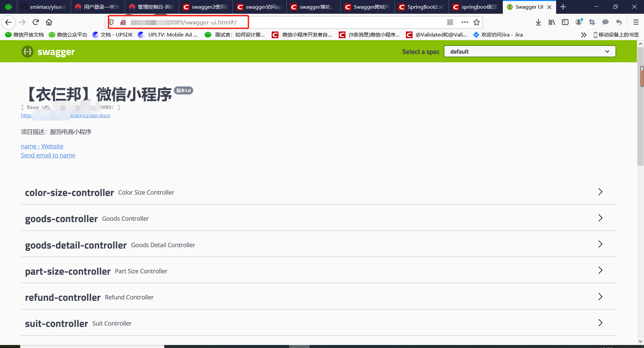Image resolution: width=644 pixels, height=348 pixels.
Task: Switch to the springboot配置 tab
Action: click(x=476, y=7)
